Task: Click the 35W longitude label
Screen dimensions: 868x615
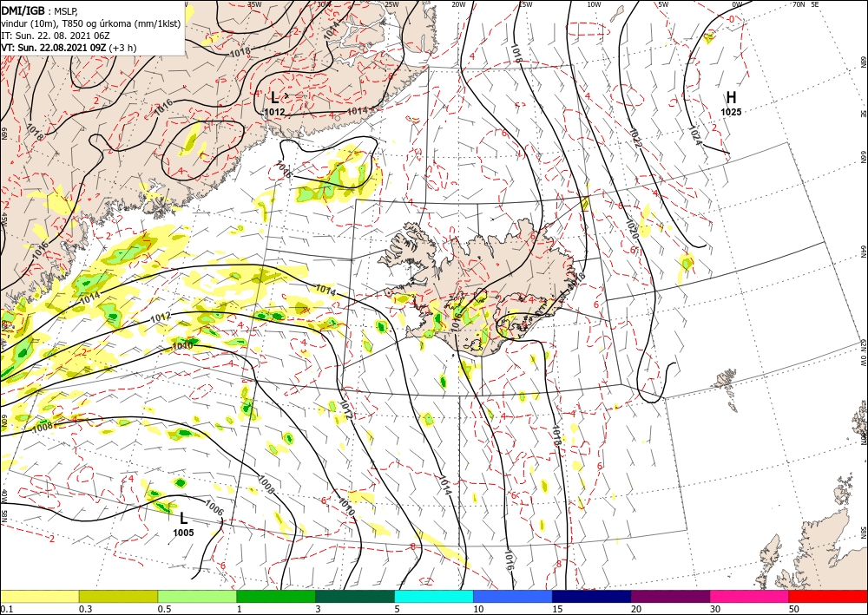Action: [254, 3]
